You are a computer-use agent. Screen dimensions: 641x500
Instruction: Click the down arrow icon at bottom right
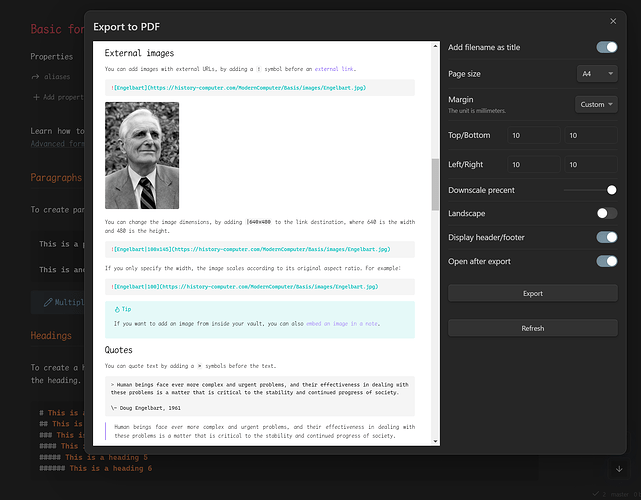click(619, 468)
